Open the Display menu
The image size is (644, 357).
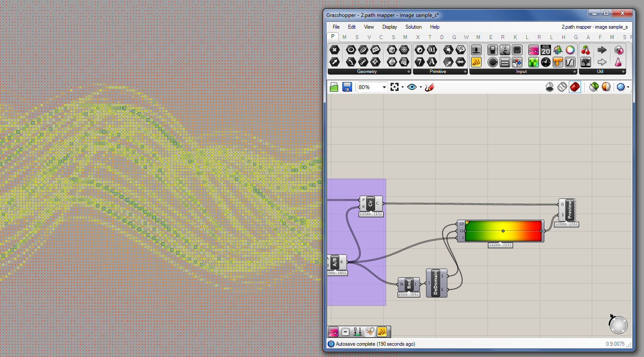pyautogui.click(x=389, y=27)
